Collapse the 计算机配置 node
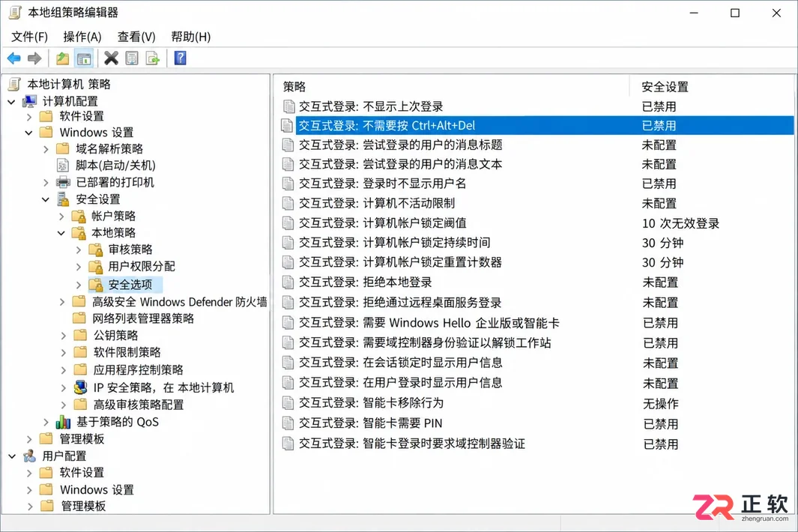The height and width of the screenshot is (532, 798). [x=12, y=102]
